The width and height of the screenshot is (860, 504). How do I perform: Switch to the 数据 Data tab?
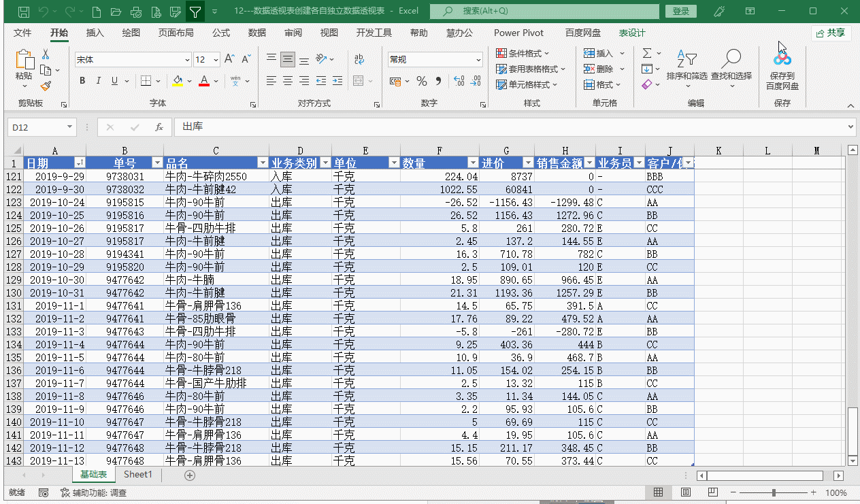pyautogui.click(x=257, y=33)
